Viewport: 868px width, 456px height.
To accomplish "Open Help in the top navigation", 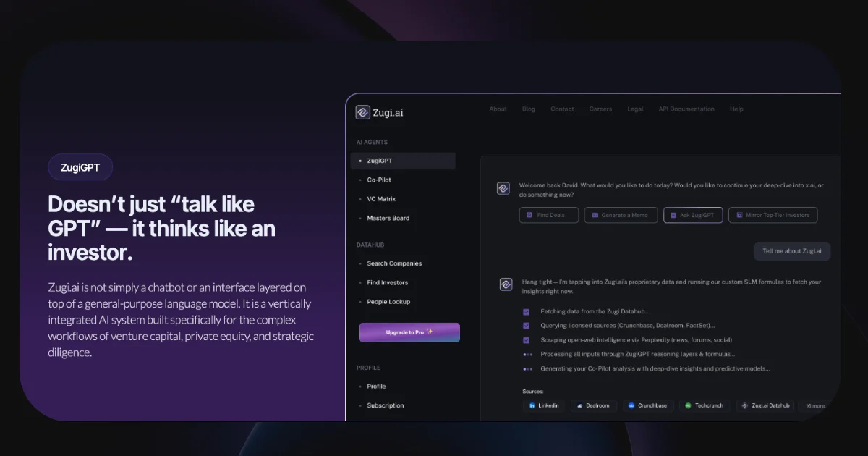I will (736, 109).
